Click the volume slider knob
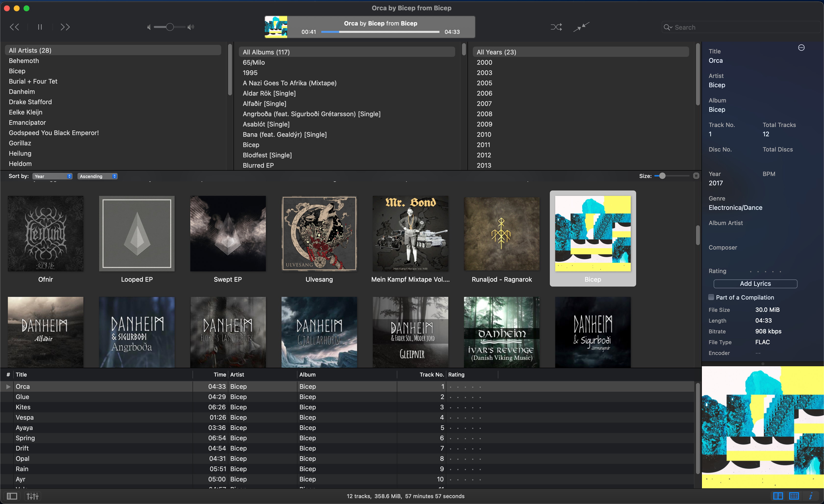824x504 pixels. (x=170, y=27)
